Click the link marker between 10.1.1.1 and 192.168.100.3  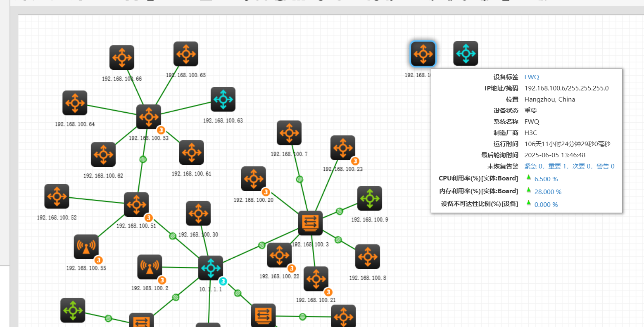[x=261, y=245]
